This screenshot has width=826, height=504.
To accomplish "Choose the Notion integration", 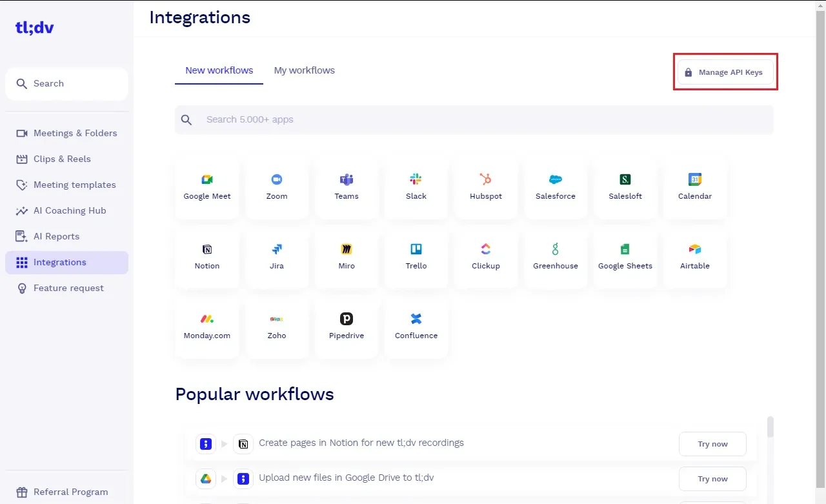I will point(207,257).
